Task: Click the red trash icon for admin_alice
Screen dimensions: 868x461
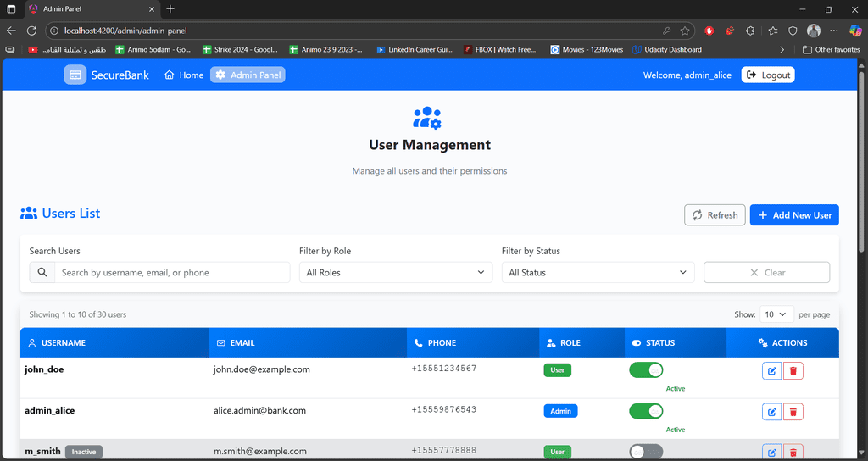Action: coord(793,412)
